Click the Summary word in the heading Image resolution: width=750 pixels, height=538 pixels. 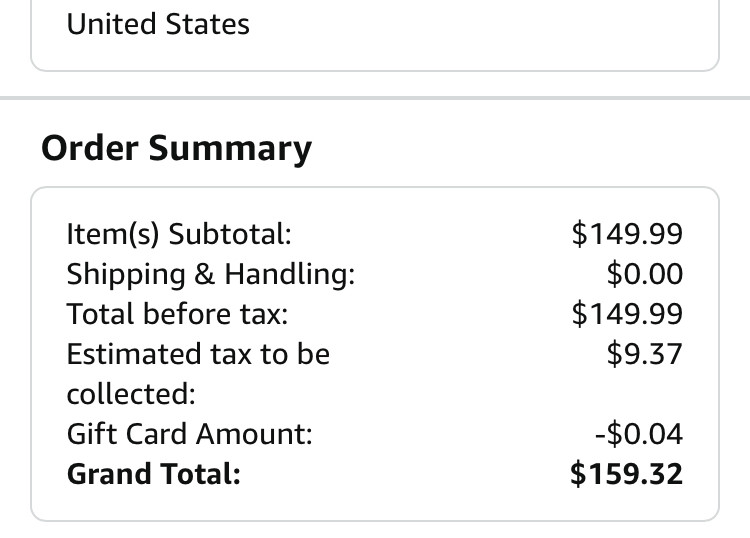coord(230,149)
